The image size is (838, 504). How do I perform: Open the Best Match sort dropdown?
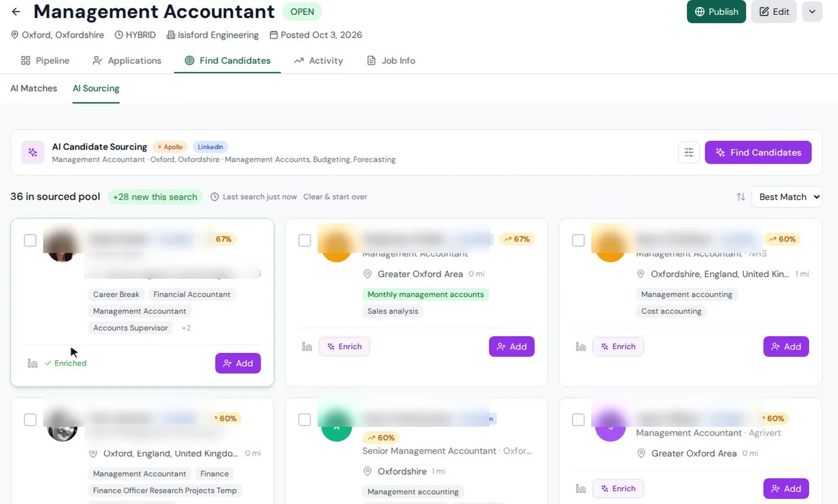(x=787, y=197)
